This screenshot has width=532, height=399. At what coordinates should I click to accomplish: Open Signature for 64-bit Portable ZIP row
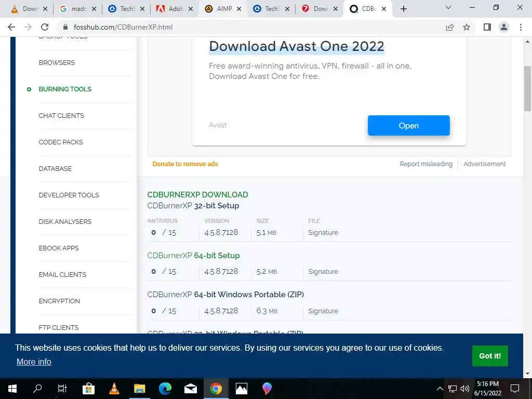click(323, 311)
